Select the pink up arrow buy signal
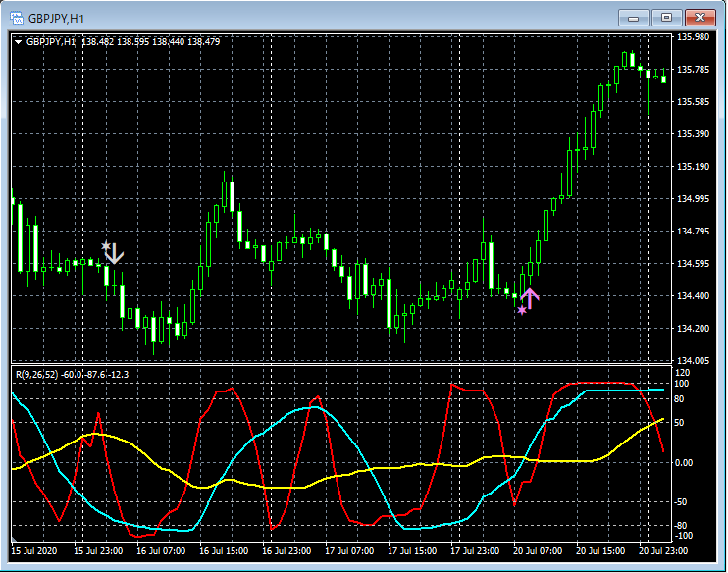The height and width of the screenshot is (573, 728). coord(530,298)
